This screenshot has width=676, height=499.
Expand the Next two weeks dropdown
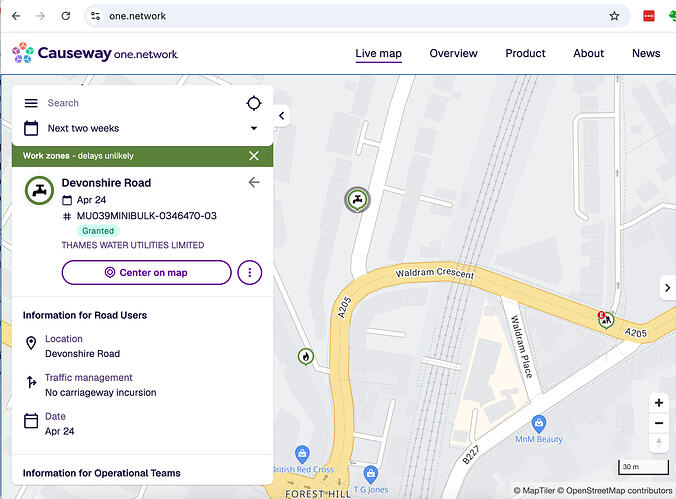[x=254, y=128]
